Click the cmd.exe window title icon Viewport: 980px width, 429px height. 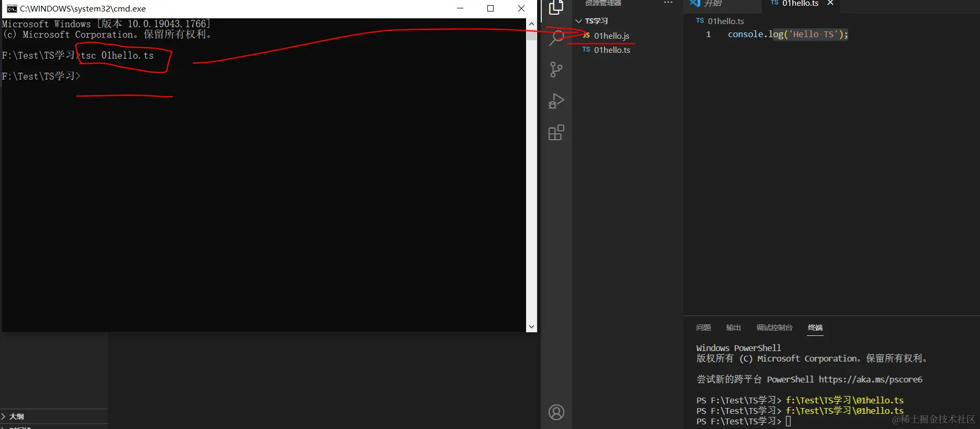click(11, 8)
